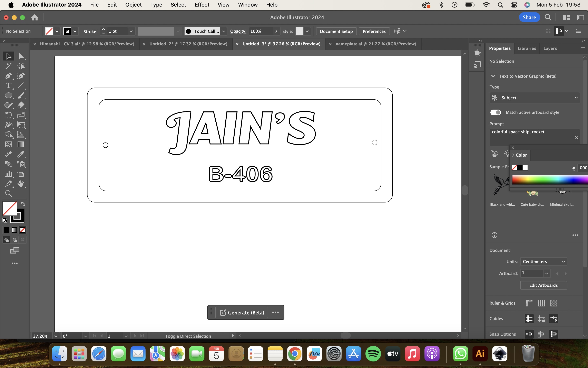Click the Document Setup button

336,31
